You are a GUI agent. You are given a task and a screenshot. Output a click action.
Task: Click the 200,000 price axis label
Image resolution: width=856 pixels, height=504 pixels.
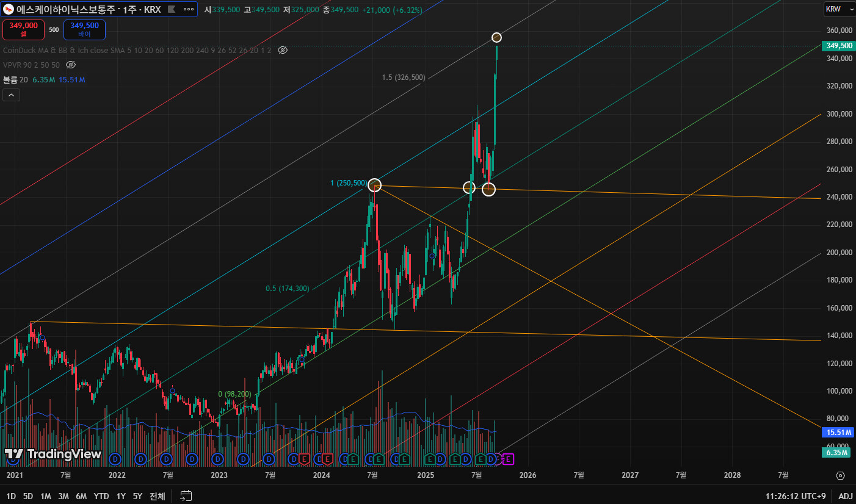point(839,253)
